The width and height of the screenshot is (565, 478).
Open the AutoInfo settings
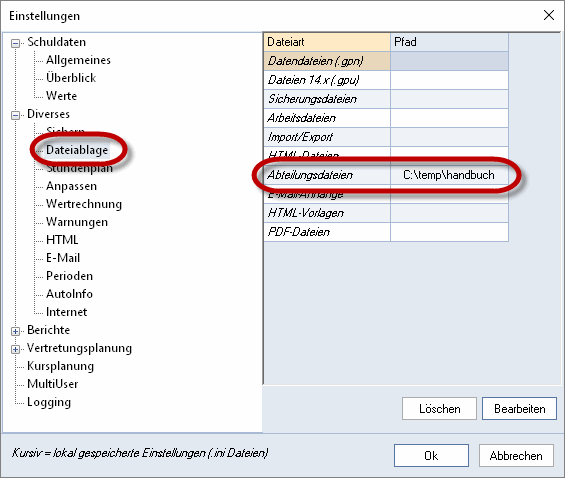(69, 294)
